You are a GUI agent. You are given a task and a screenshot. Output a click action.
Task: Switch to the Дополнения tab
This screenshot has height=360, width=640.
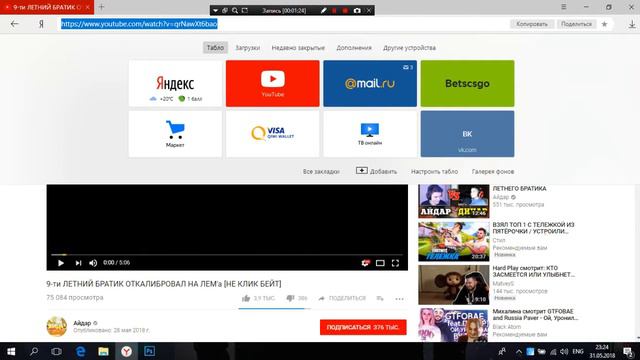(354, 48)
